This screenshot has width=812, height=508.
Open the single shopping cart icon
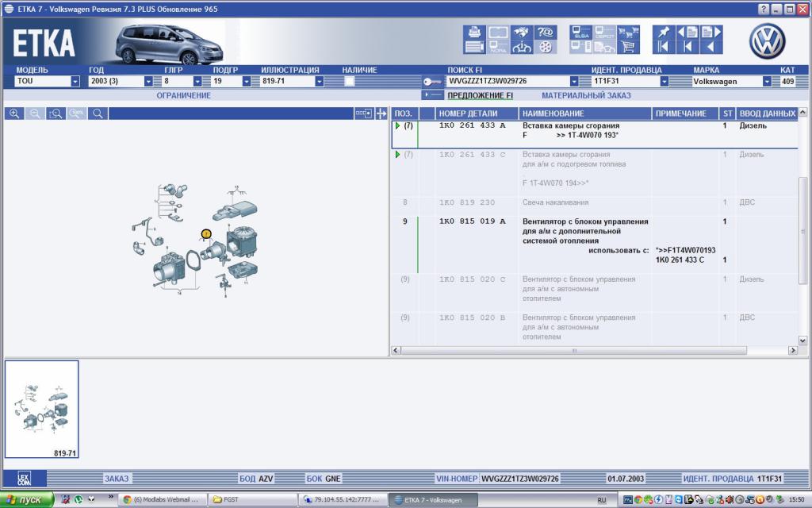628,47
